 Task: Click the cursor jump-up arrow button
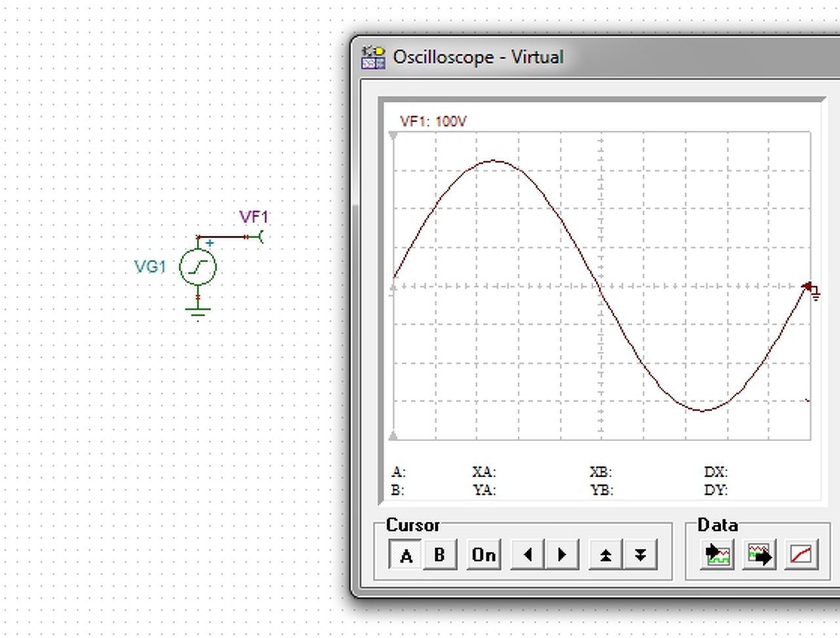tap(606, 555)
